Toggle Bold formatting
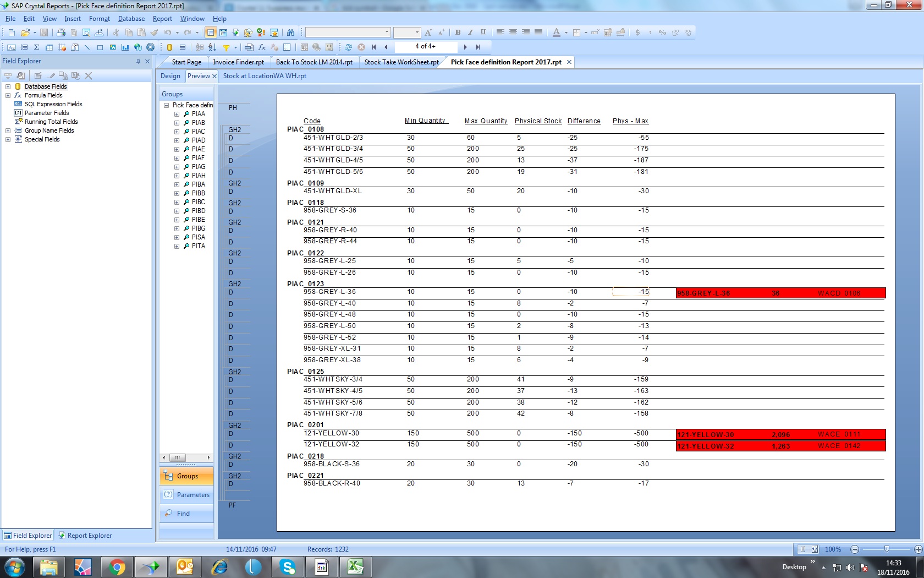The height and width of the screenshot is (578, 924). pyautogui.click(x=458, y=32)
